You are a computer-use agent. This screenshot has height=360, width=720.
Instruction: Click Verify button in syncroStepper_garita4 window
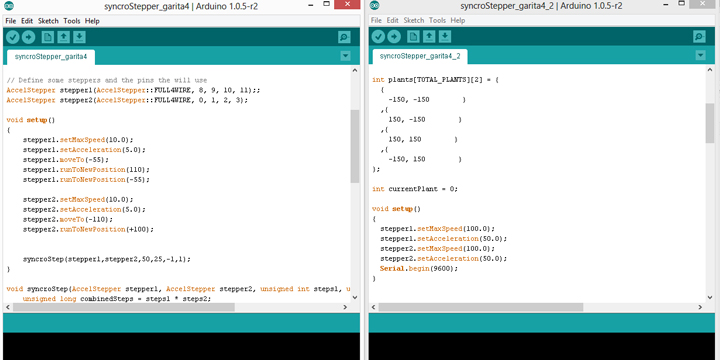click(13, 37)
